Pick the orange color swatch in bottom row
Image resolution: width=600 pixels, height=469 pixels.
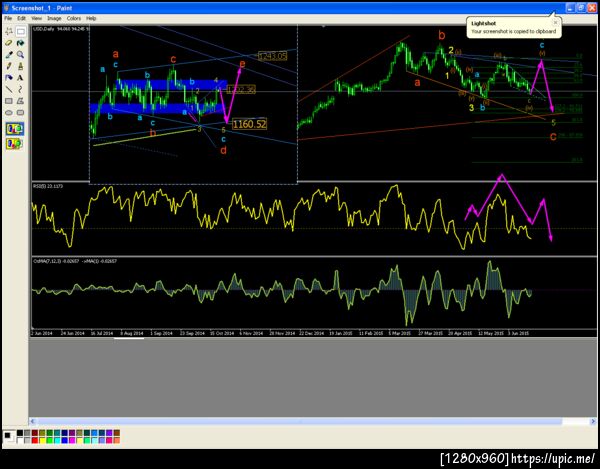pos(117,441)
